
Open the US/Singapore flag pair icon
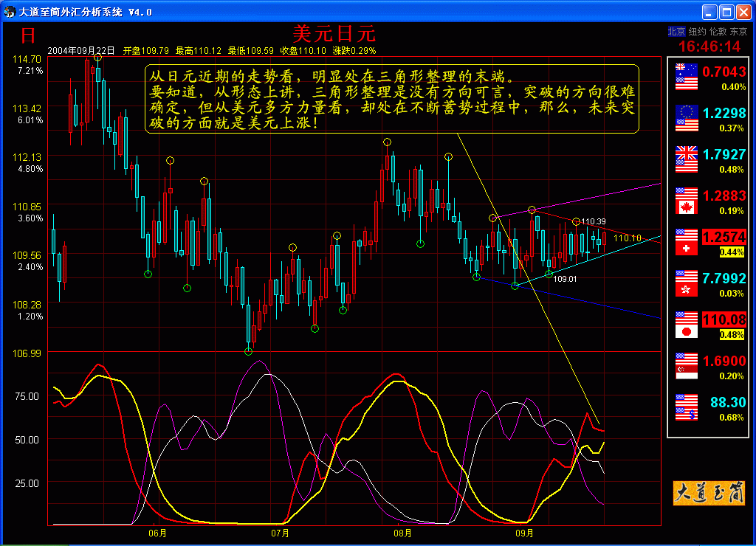tap(687, 367)
